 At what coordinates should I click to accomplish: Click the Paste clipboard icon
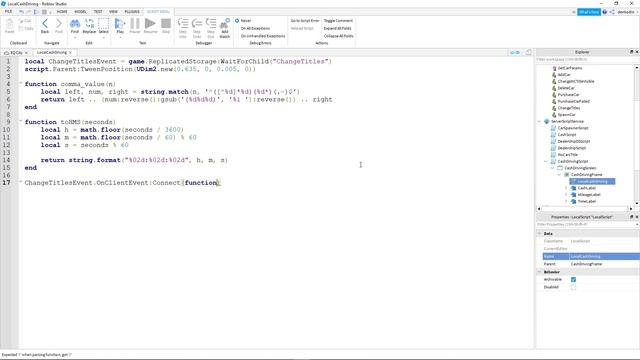10,24
